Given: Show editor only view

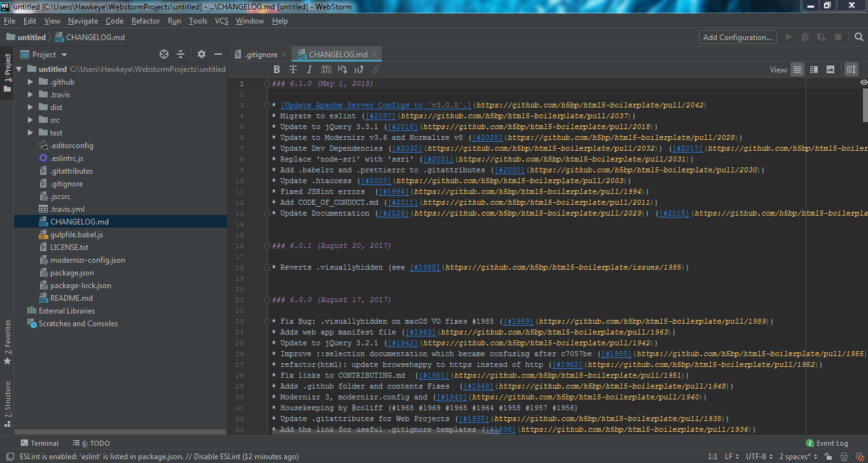Looking at the screenshot, I should (x=797, y=69).
